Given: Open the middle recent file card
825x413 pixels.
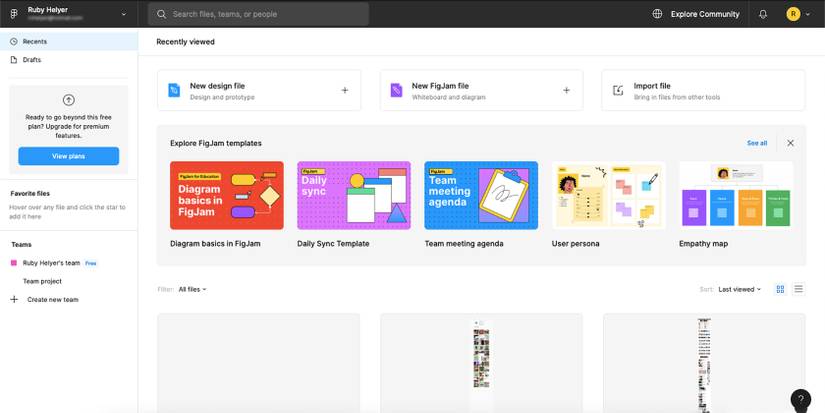Looking at the screenshot, I should pos(481,363).
